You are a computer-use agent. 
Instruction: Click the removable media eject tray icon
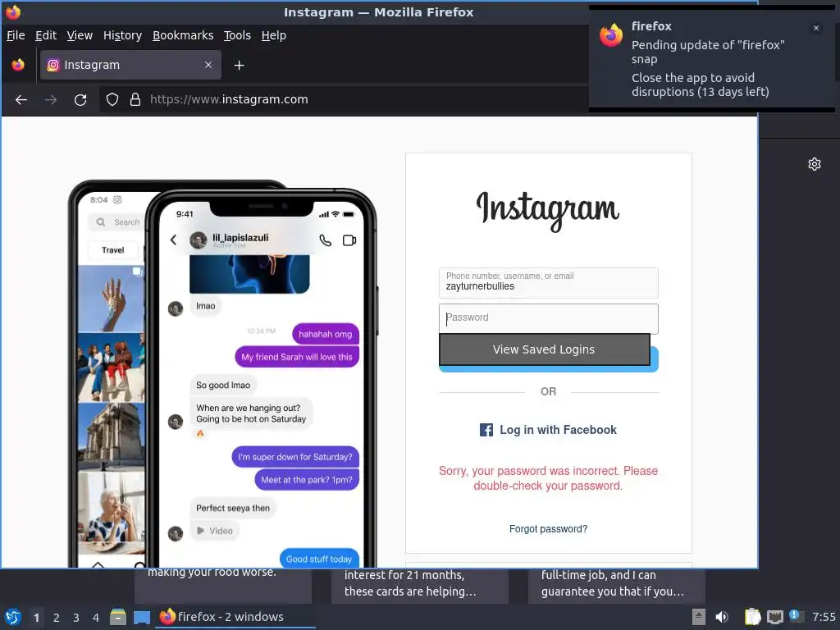tap(699, 617)
